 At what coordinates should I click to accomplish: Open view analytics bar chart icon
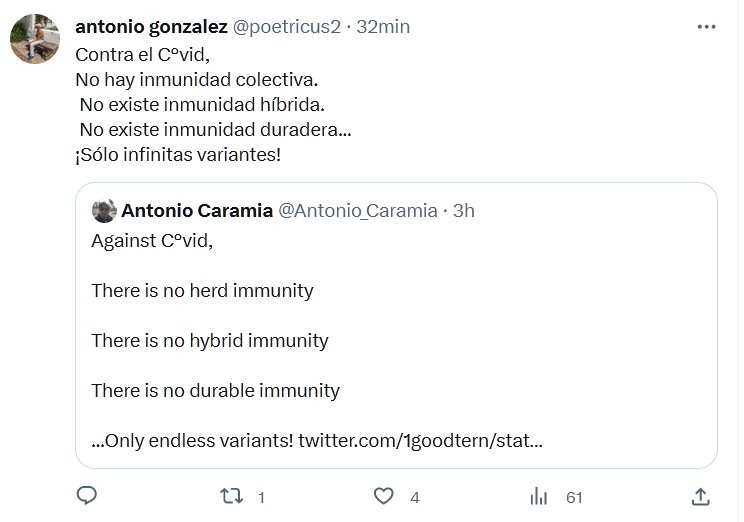point(538,496)
